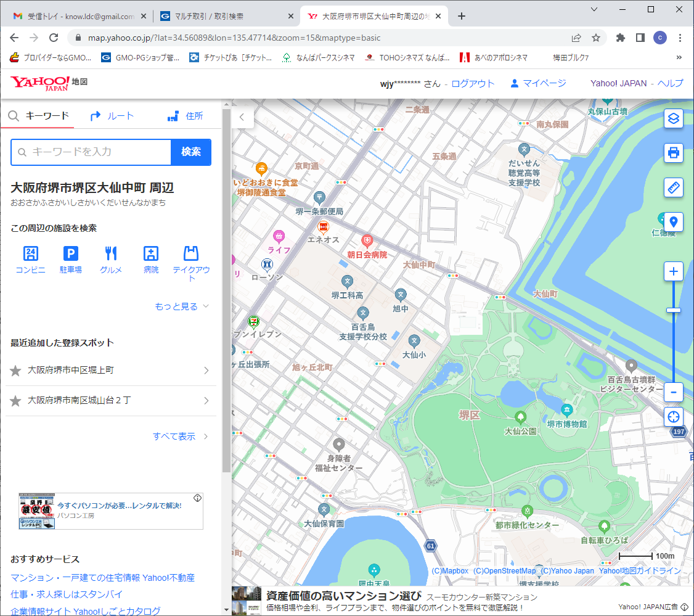
Task: Open the map layers switcher icon
Action: point(673,118)
